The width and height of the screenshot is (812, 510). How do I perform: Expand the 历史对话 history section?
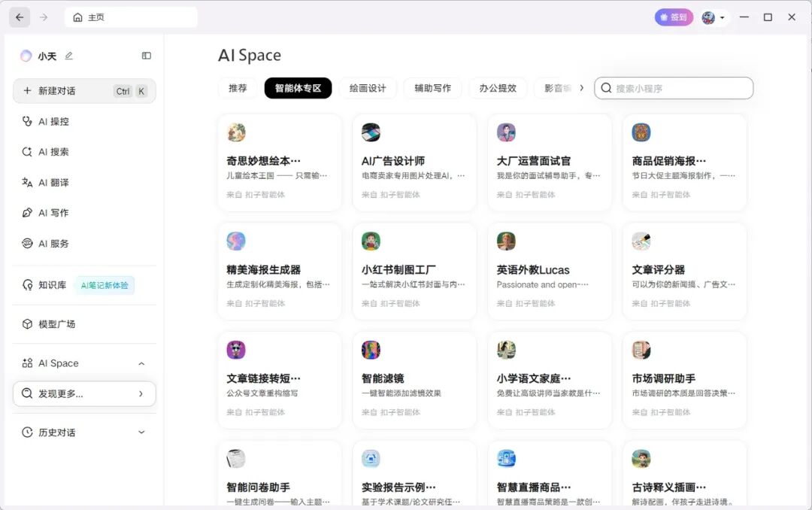(x=141, y=433)
